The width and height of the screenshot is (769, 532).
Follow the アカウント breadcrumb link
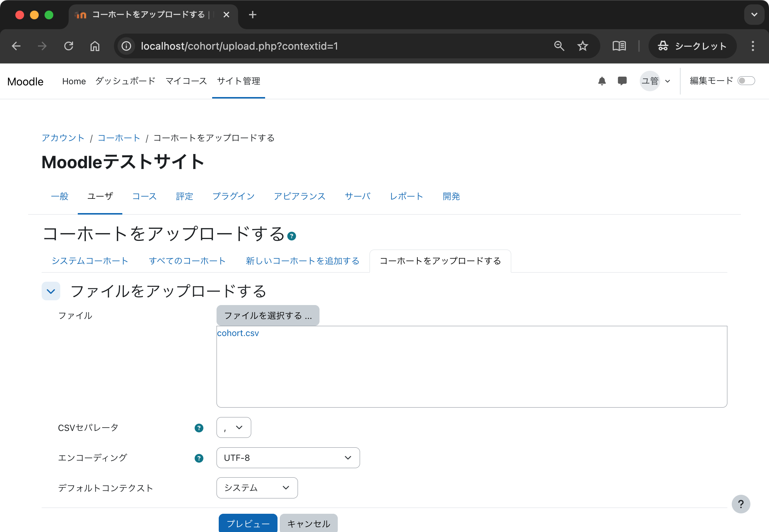(63, 138)
